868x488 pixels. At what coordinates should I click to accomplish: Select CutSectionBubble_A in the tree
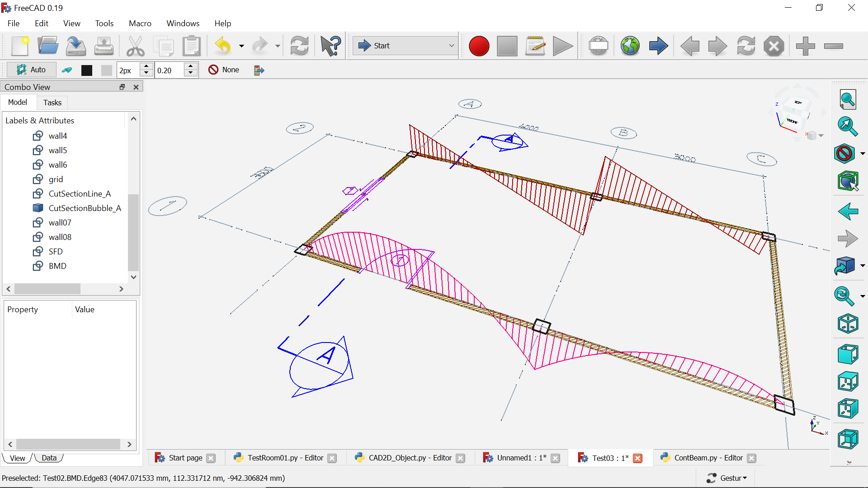pos(85,208)
